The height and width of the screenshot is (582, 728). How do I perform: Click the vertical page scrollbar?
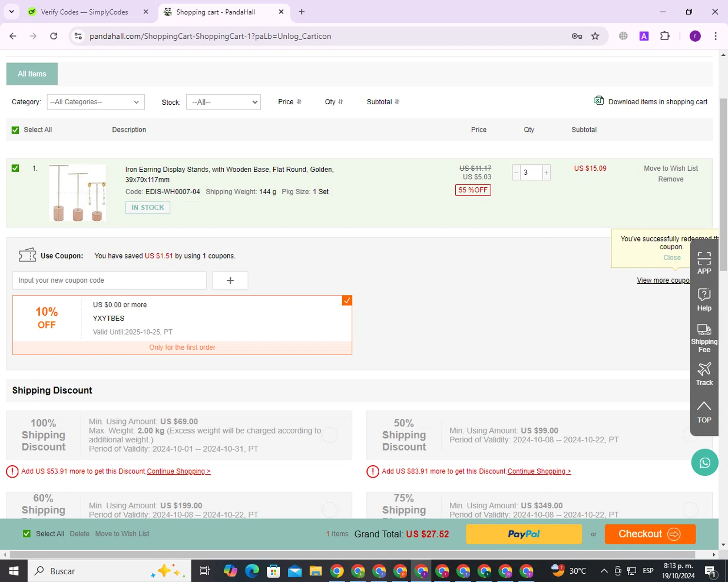pos(723,184)
